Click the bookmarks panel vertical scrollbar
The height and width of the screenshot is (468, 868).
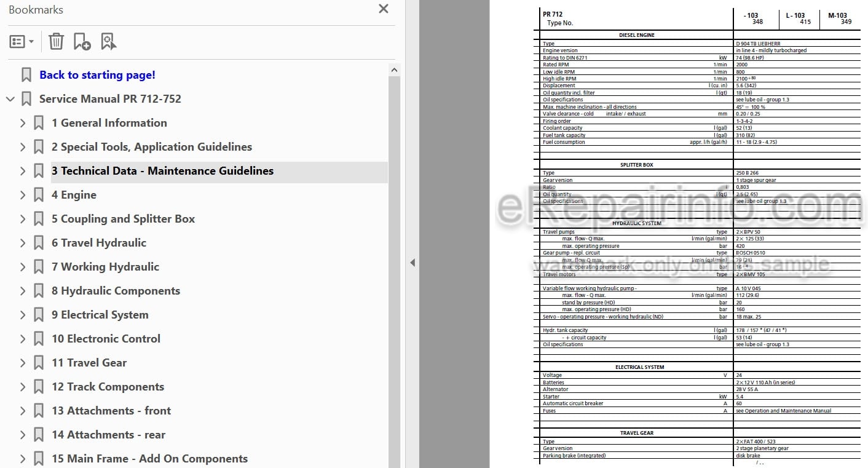tap(395, 271)
